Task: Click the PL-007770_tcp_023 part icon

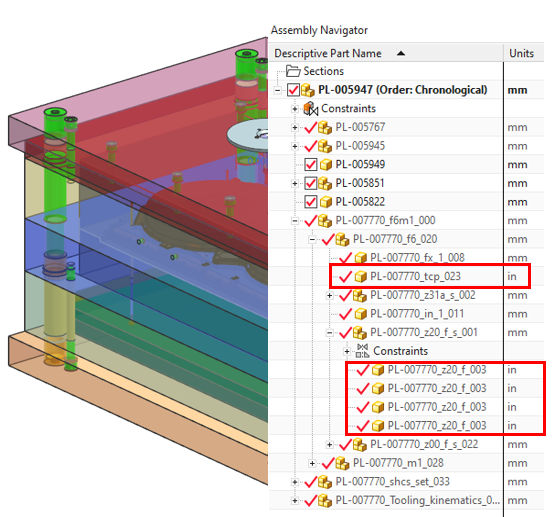Action: [361, 277]
